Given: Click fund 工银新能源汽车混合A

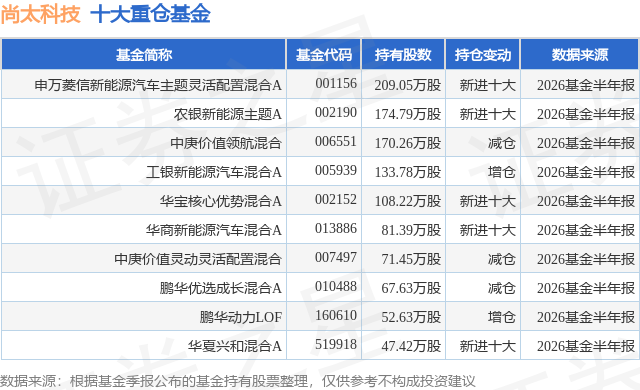Looking at the screenshot, I should pyautogui.click(x=214, y=172).
